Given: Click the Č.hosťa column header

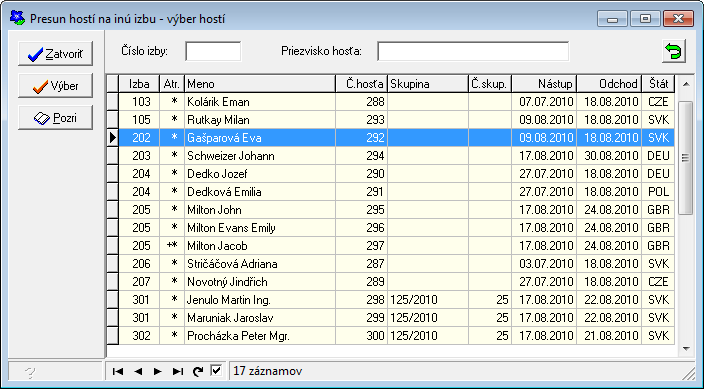Looking at the screenshot, I should click(x=361, y=84).
